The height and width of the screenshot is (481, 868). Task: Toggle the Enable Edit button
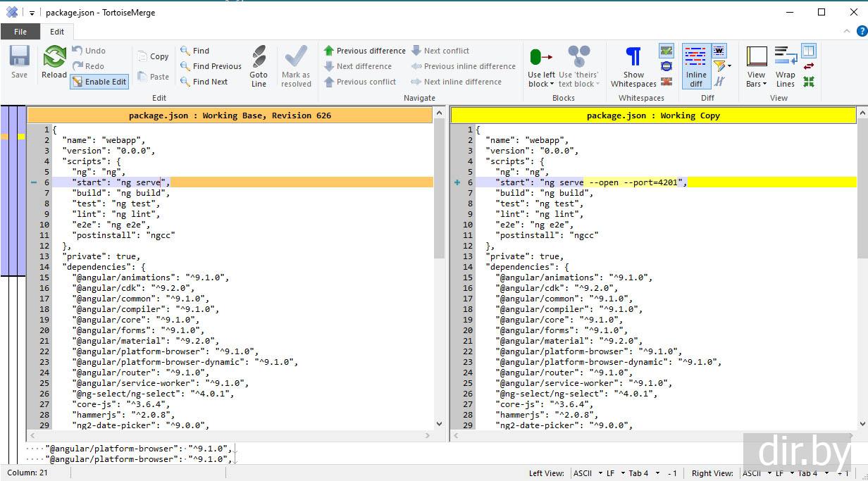coord(99,82)
